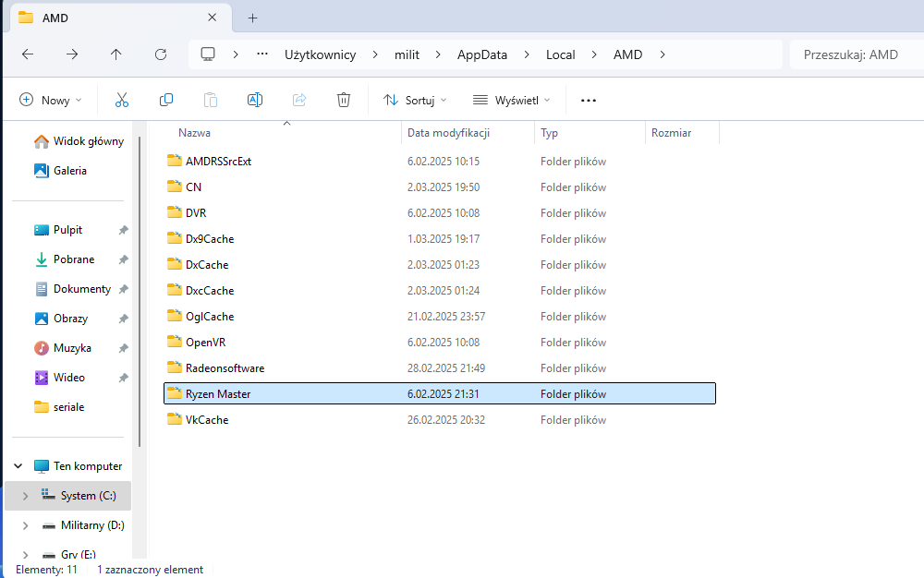Click the Refresh button in navigation bar
Viewport: 924px width, 578px height.
pos(161,54)
